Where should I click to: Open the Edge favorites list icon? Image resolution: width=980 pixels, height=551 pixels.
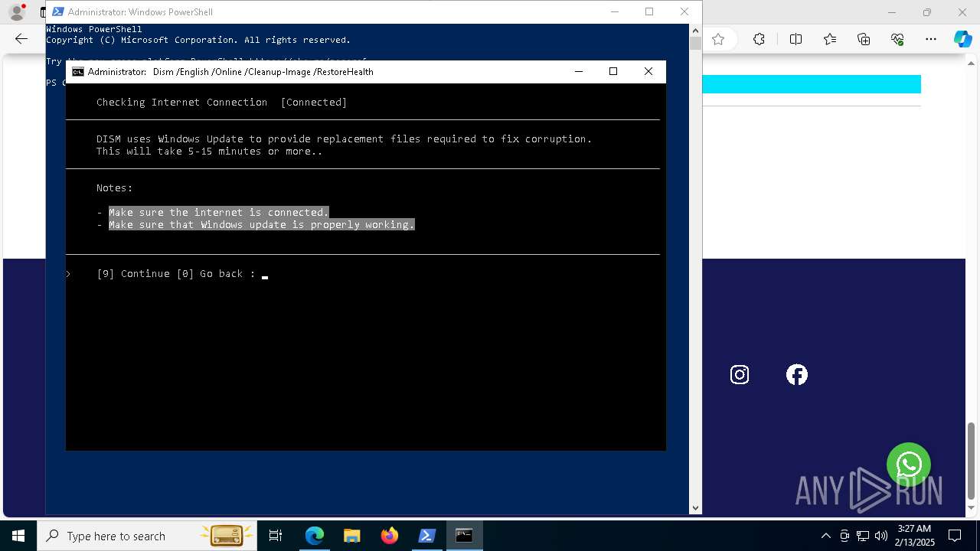(x=830, y=40)
